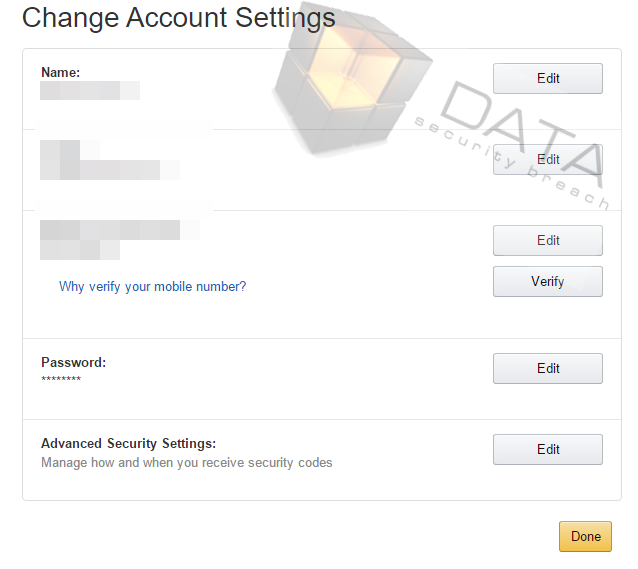Click the masked password asterisks

click(61, 379)
